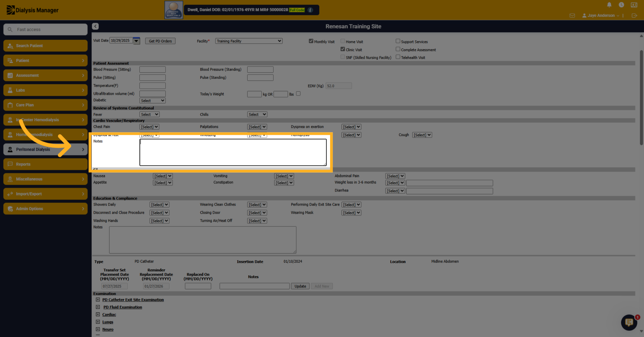Open the mail envelope icon
644x337 pixels.
pyautogui.click(x=572, y=16)
